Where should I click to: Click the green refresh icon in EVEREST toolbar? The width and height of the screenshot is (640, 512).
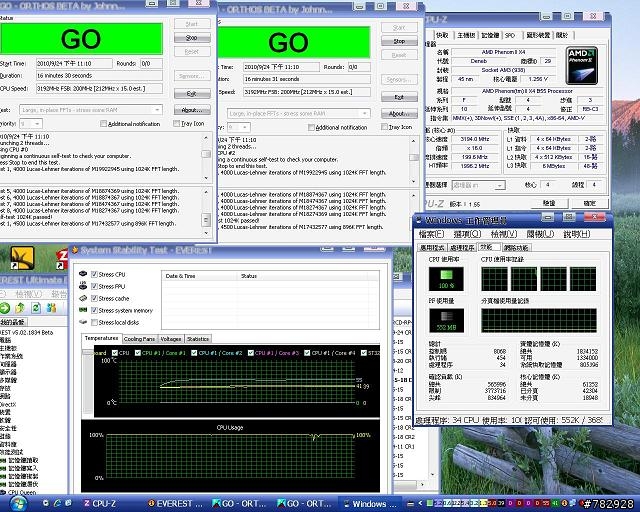[36, 308]
